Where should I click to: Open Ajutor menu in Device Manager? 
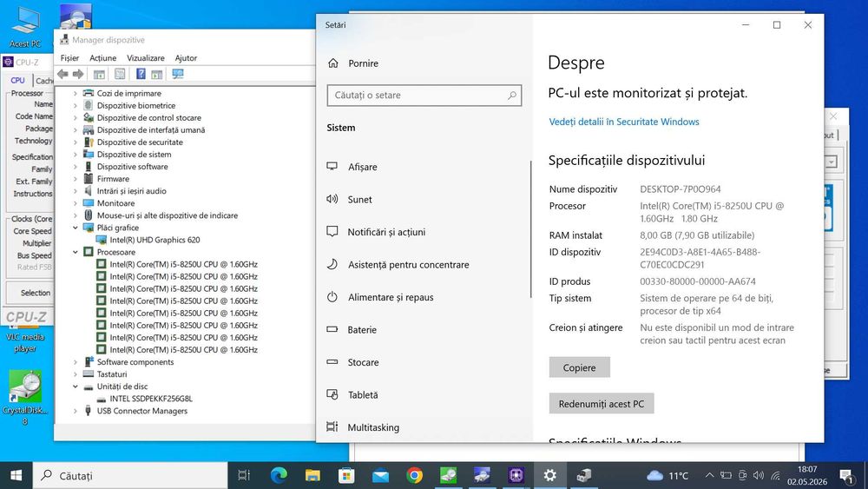coord(186,57)
